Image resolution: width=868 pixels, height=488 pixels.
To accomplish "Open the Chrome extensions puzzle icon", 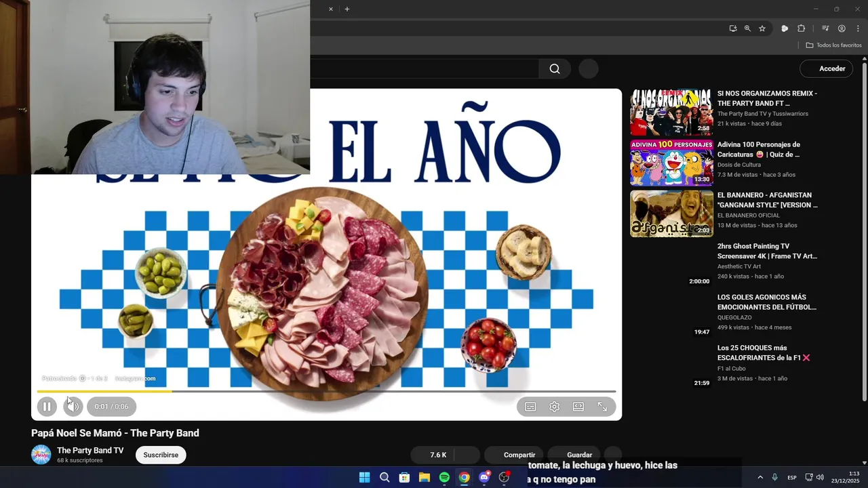I will [x=802, y=28].
